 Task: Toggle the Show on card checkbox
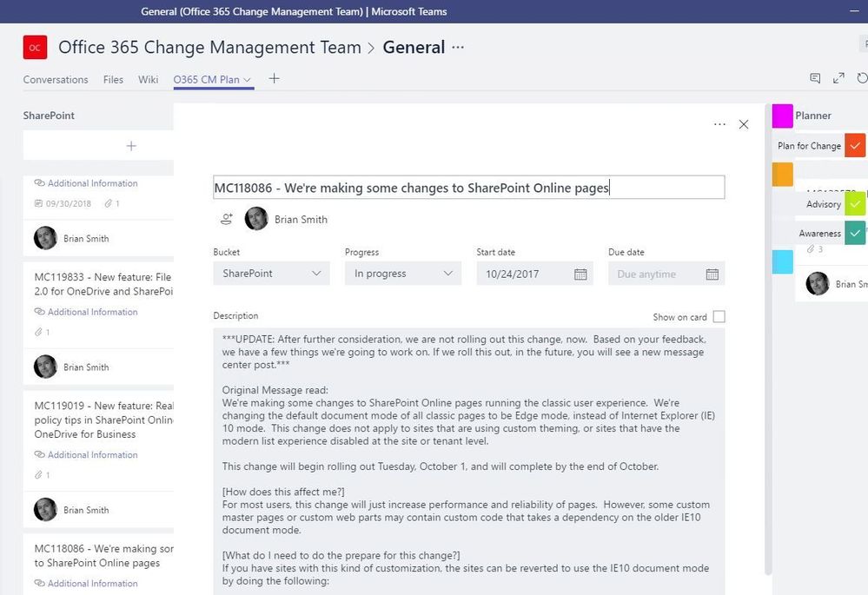pos(719,316)
